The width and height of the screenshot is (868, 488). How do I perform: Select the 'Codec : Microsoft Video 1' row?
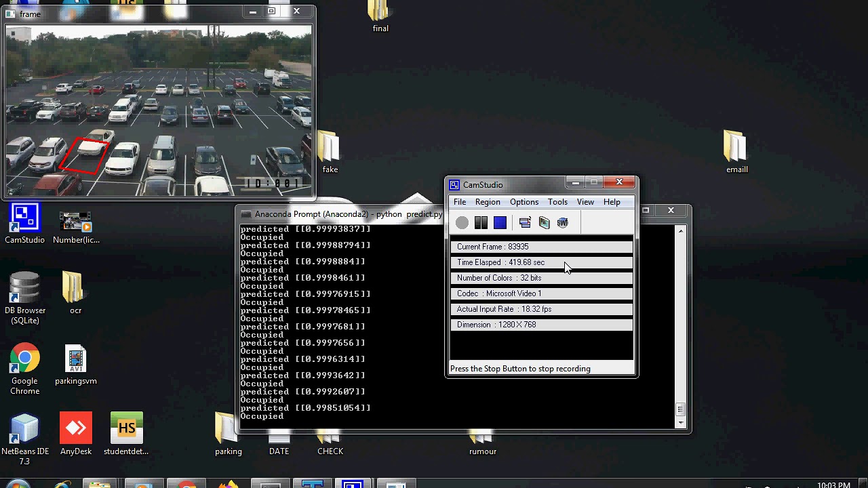click(x=541, y=293)
